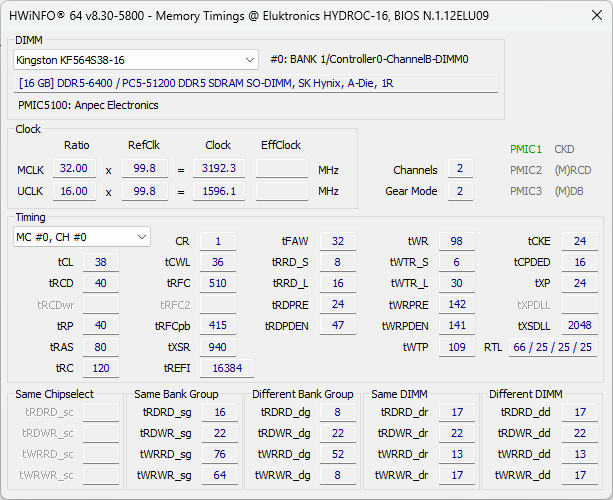
Task: Click the tWTR_S value 6
Action: click(457, 262)
